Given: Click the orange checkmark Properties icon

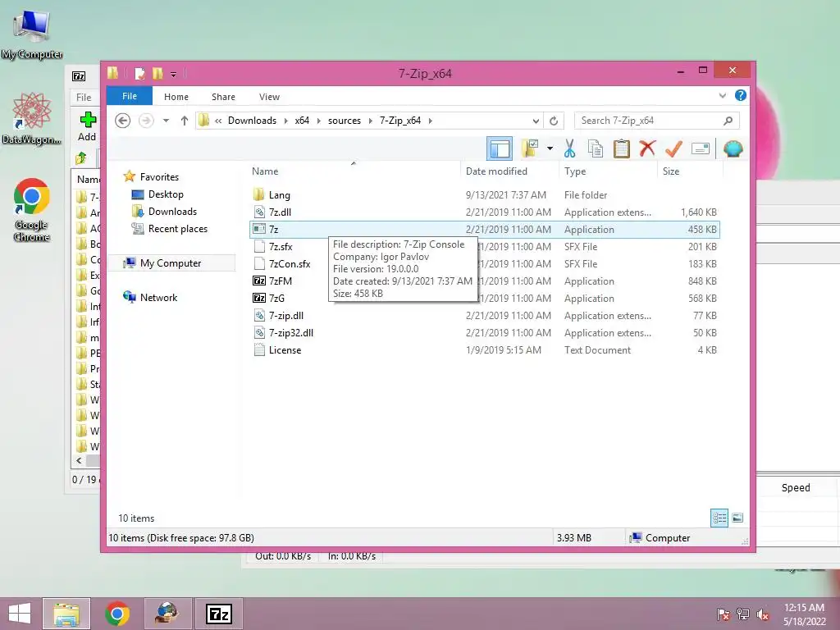Looking at the screenshot, I should 673,148.
